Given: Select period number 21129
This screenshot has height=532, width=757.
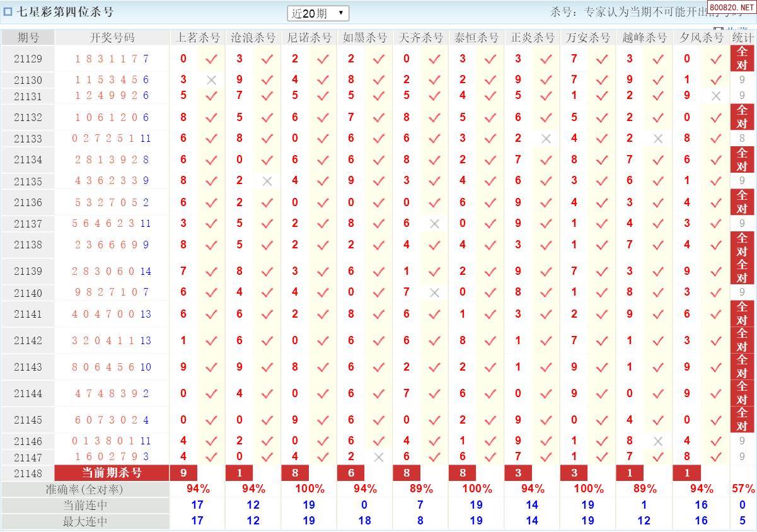Looking at the screenshot, I should coord(28,59).
